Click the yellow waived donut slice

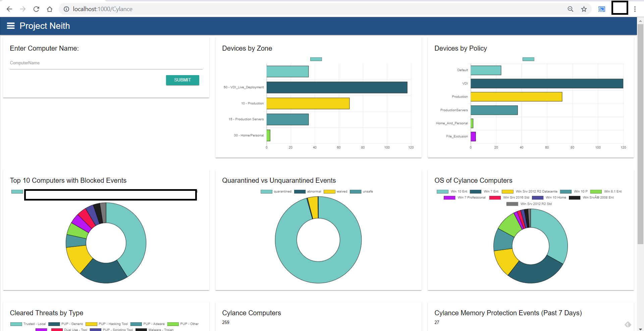coord(313,207)
